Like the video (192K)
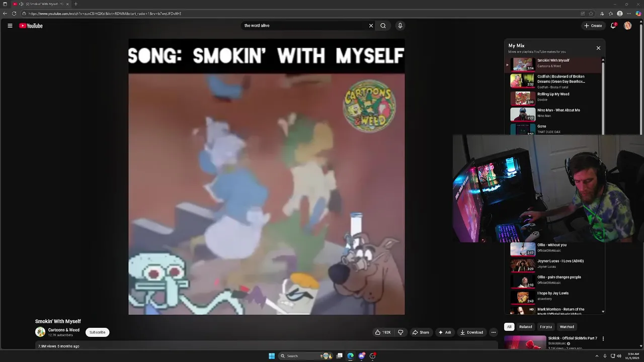The height and width of the screenshot is (362, 644). click(x=383, y=332)
